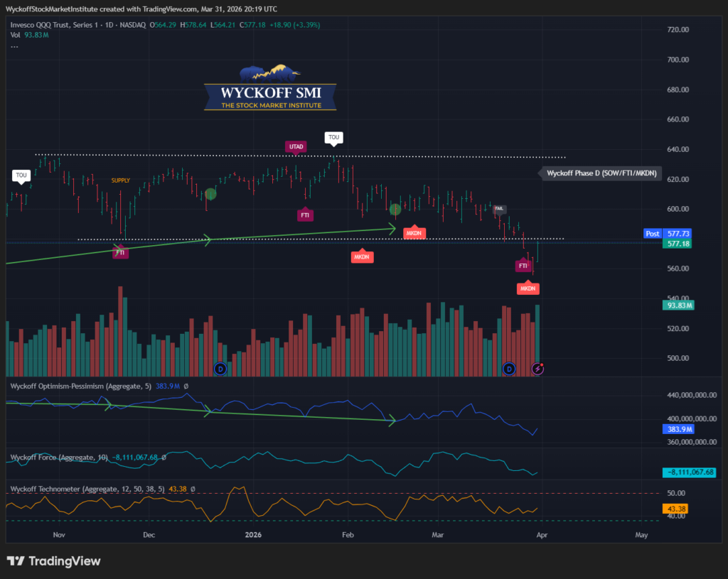Viewport: 728px width, 579px height.
Task: Click the lightning bolt earnings icon
Action: pyautogui.click(x=539, y=368)
